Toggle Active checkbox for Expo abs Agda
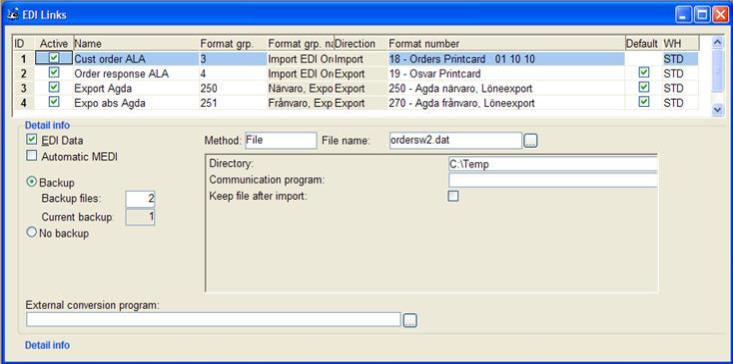This screenshot has height=364, width=733. coord(54,102)
